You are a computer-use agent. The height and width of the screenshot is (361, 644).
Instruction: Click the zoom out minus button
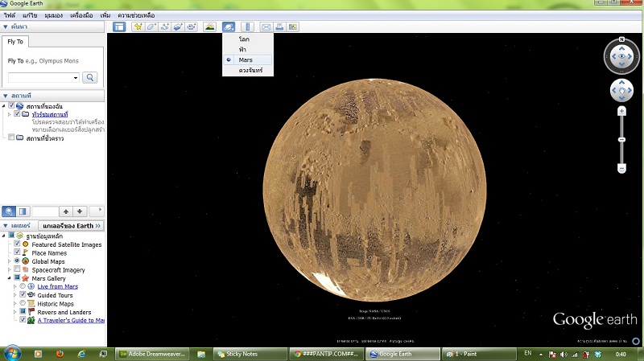[621, 169]
